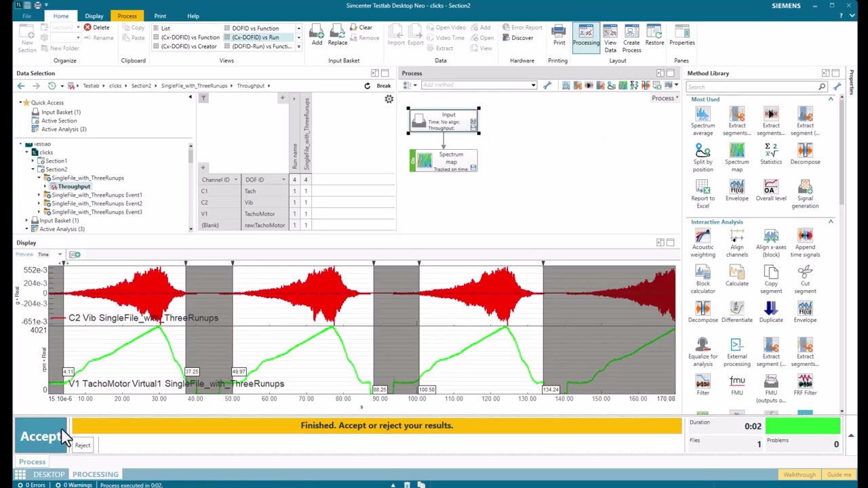Add the Spectrum average method from Most Used
Screen dimensions: 868x488
click(x=703, y=121)
